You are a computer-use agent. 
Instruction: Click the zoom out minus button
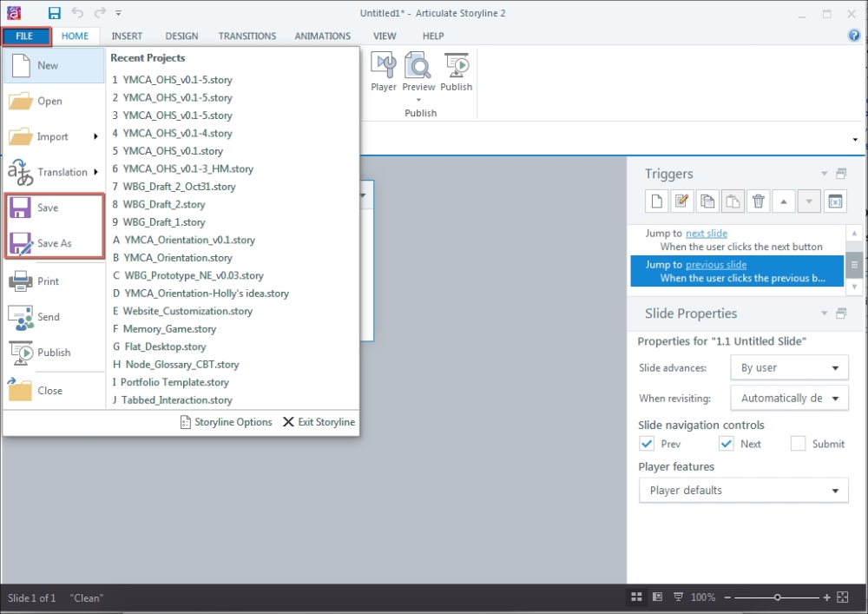727,597
